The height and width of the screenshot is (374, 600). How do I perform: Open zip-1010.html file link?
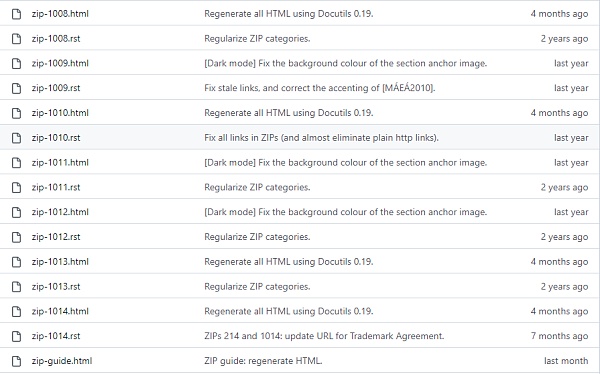pyautogui.click(x=60, y=113)
